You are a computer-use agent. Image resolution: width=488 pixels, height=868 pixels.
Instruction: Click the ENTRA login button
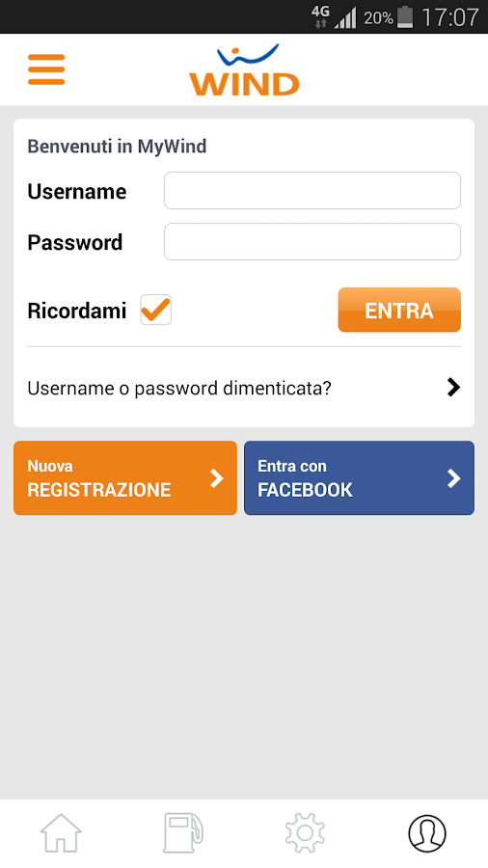coord(399,310)
